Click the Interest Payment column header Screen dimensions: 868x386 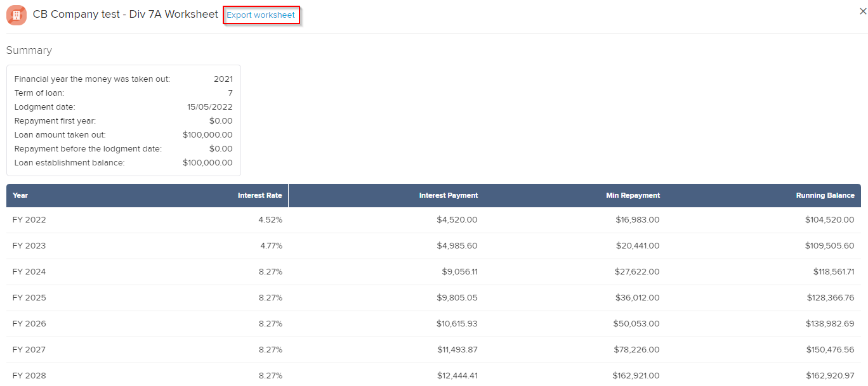click(x=448, y=195)
